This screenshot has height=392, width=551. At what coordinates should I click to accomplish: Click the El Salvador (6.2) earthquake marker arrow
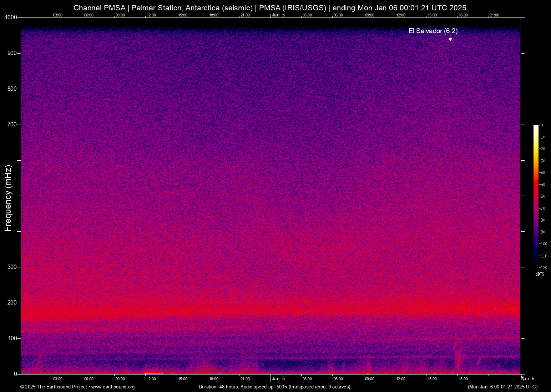coord(450,38)
